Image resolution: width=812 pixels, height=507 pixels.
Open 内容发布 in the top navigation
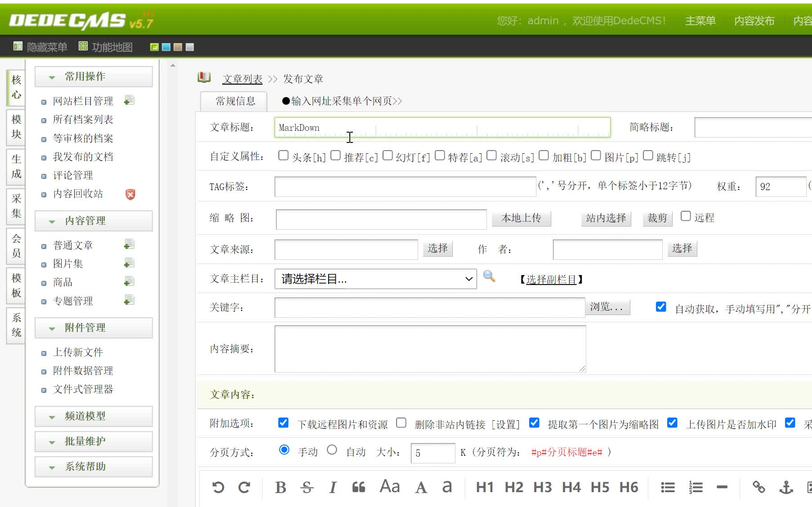(x=754, y=21)
